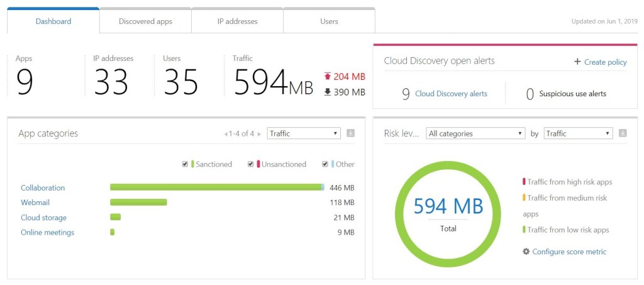The height and width of the screenshot is (285, 644).
Task: Download the Risk levels chart data
Action: point(623,133)
